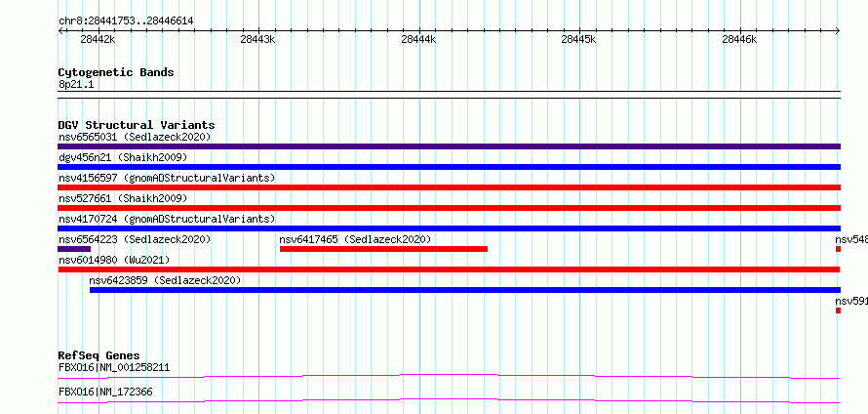
Task: Click the nsv6417465 red variant bar
Action: click(383, 249)
